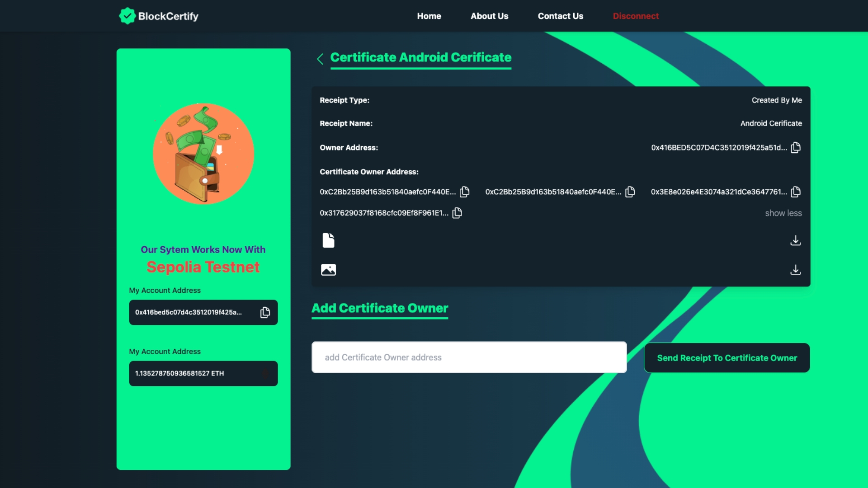868x488 pixels.
Task: Click the Created By Me value
Action: point(777,100)
